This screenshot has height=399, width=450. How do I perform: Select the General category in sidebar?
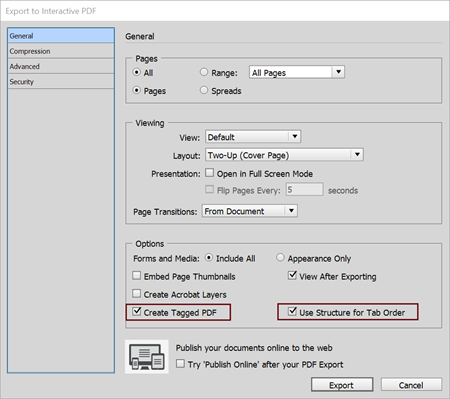(x=61, y=36)
